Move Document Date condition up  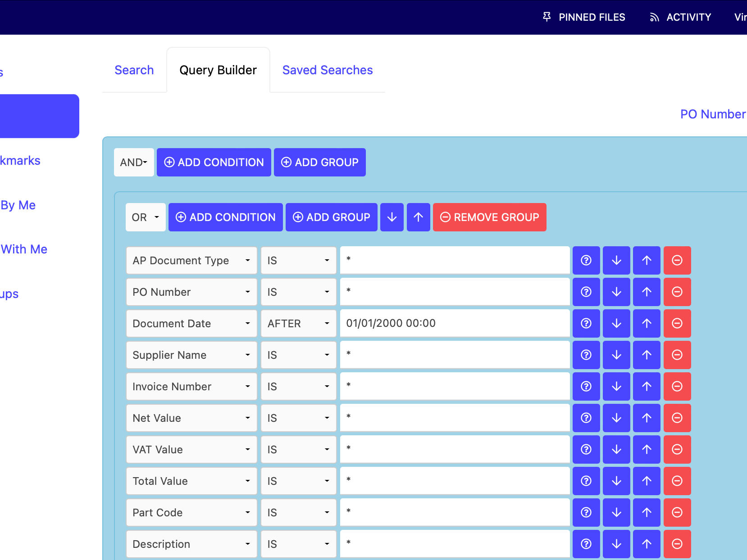(647, 323)
